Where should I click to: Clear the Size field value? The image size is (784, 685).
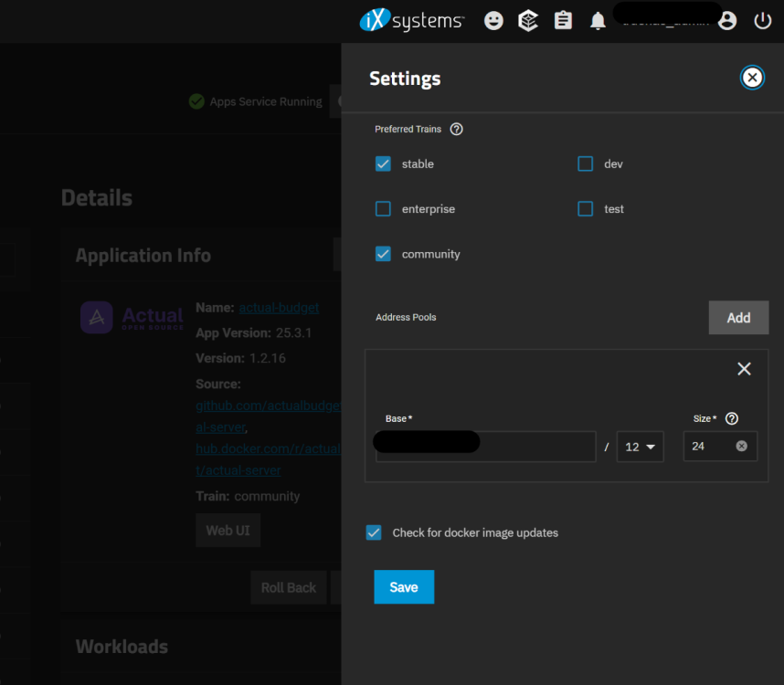pos(741,446)
